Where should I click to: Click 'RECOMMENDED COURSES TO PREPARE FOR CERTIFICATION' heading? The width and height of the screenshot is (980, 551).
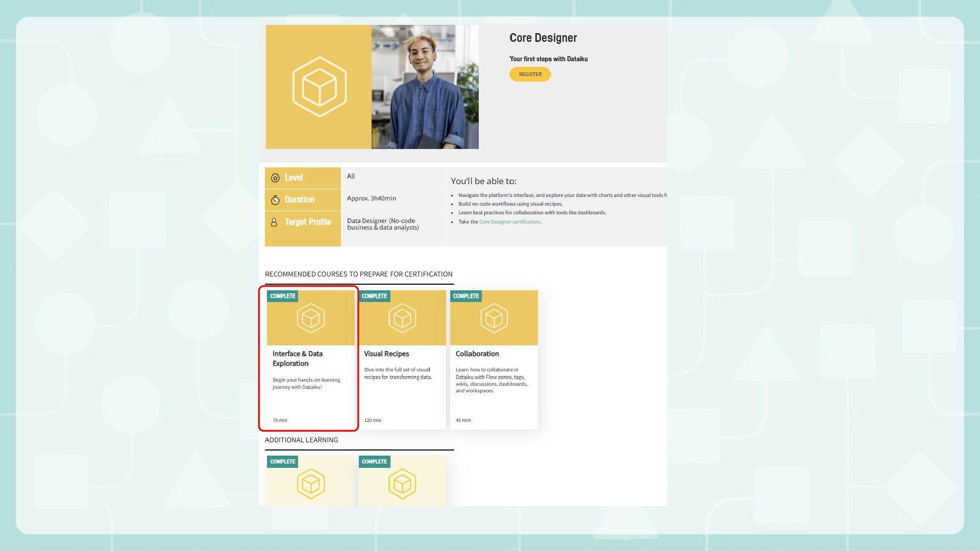[x=359, y=274]
